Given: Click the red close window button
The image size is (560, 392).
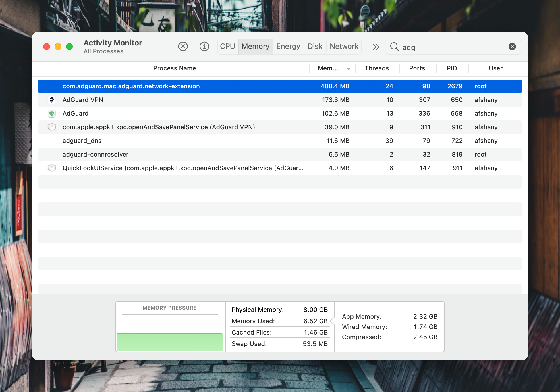Looking at the screenshot, I should pos(47,47).
